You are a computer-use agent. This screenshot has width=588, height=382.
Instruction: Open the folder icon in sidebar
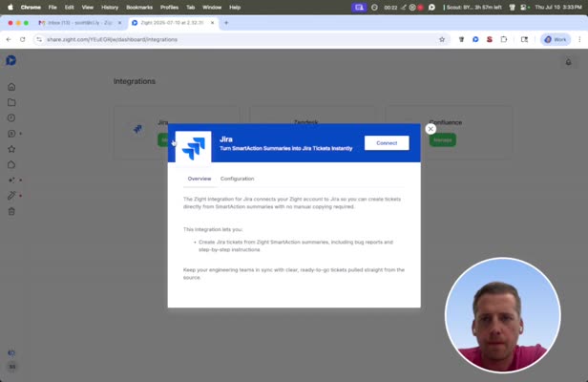(11, 102)
